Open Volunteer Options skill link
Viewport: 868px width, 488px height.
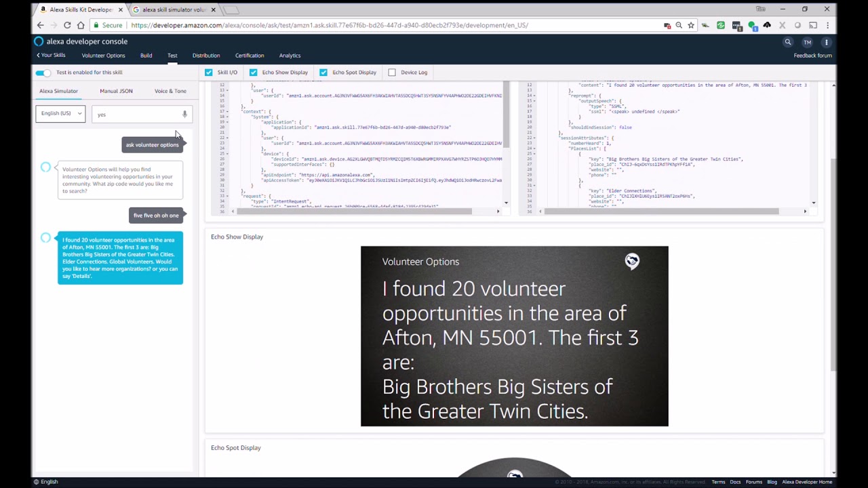103,56
